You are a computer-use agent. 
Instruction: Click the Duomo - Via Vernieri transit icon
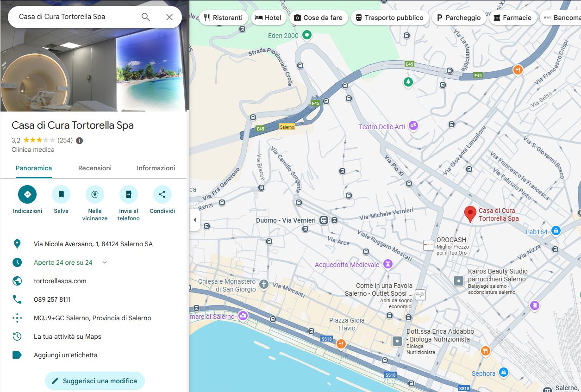coord(324,220)
